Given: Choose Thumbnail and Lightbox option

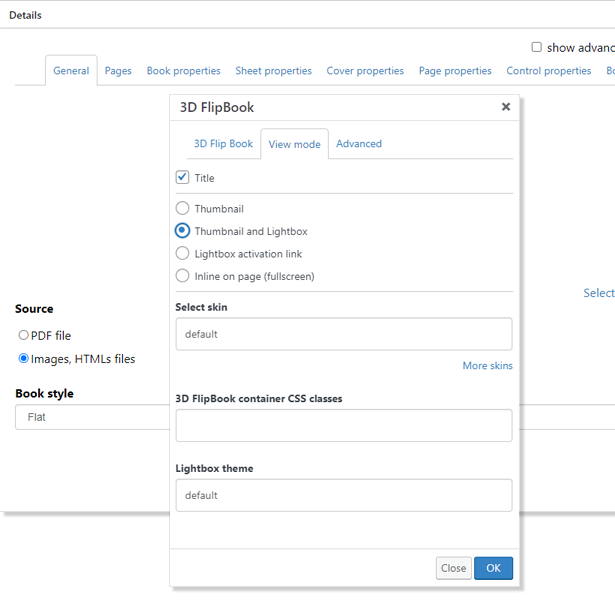Looking at the screenshot, I should (x=182, y=231).
